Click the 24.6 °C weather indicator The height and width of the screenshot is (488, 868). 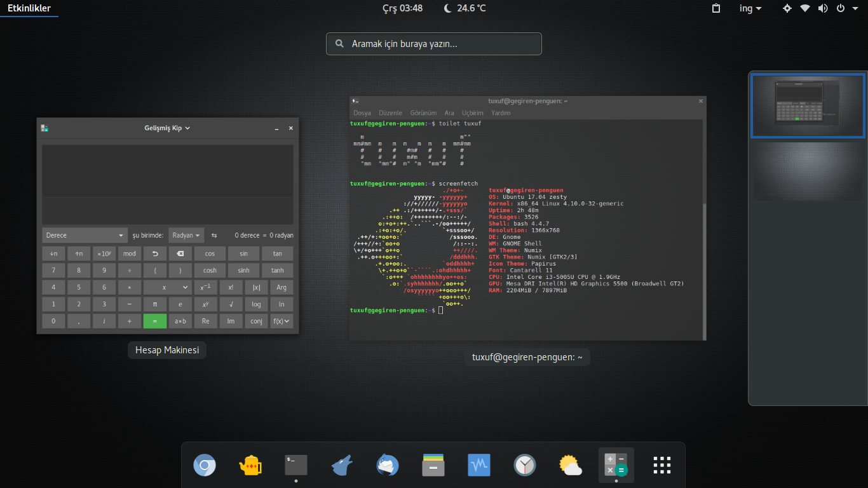(465, 8)
